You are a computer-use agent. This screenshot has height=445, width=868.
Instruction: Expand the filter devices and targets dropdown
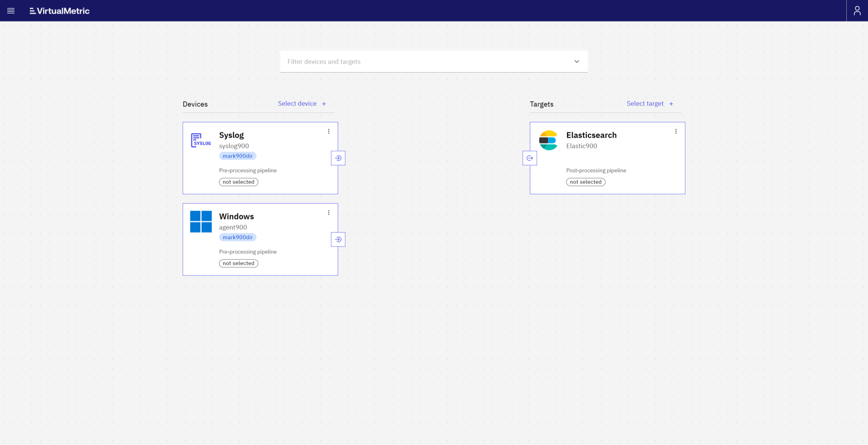click(576, 61)
